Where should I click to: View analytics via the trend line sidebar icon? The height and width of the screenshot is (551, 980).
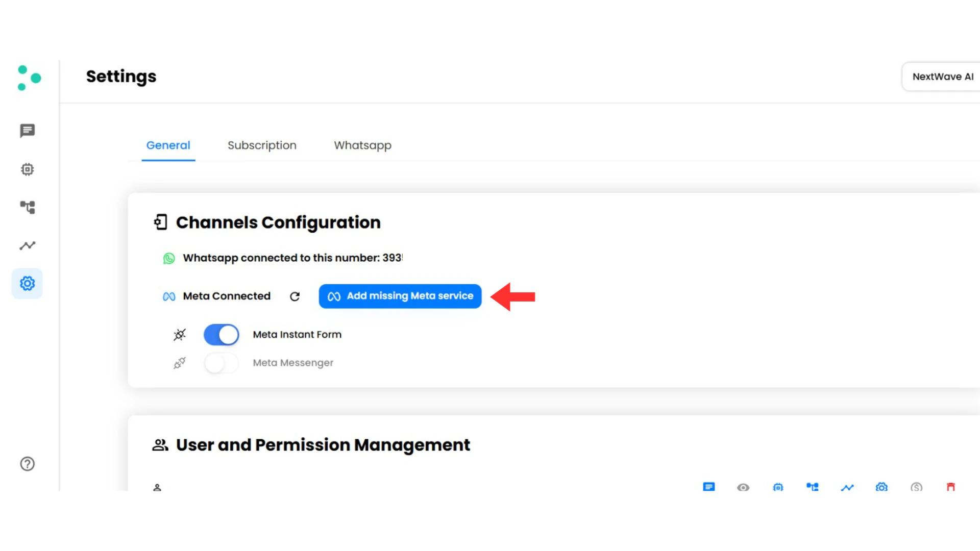27,245
